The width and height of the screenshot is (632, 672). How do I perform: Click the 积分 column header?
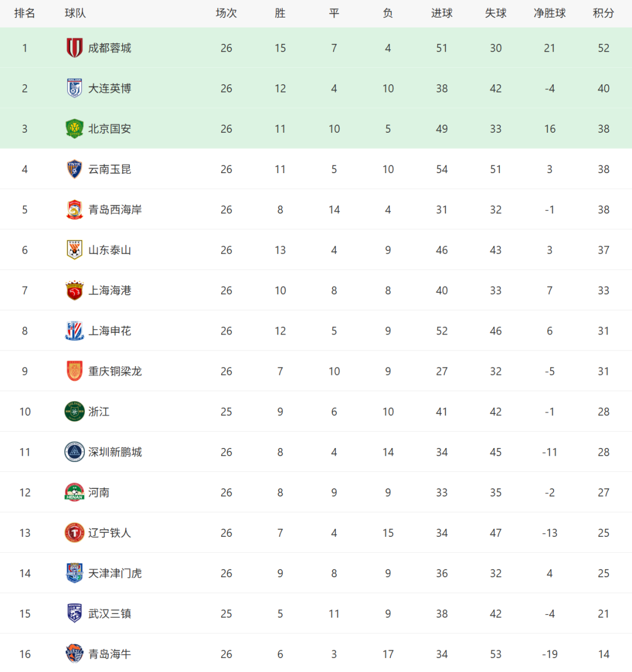603,13
